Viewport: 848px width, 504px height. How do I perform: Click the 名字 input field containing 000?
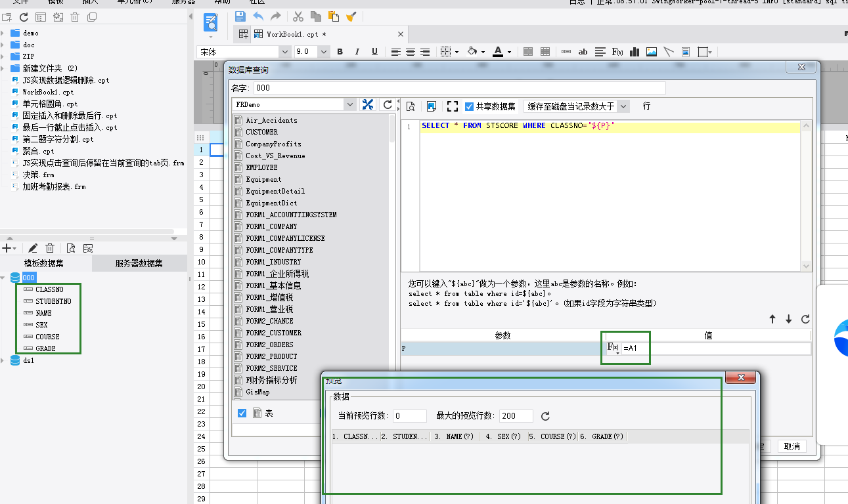click(x=460, y=87)
